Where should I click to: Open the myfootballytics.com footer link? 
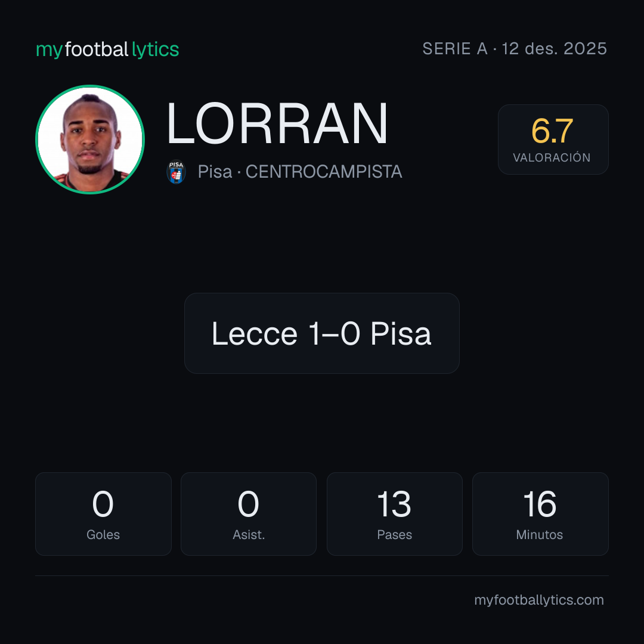pos(539,600)
